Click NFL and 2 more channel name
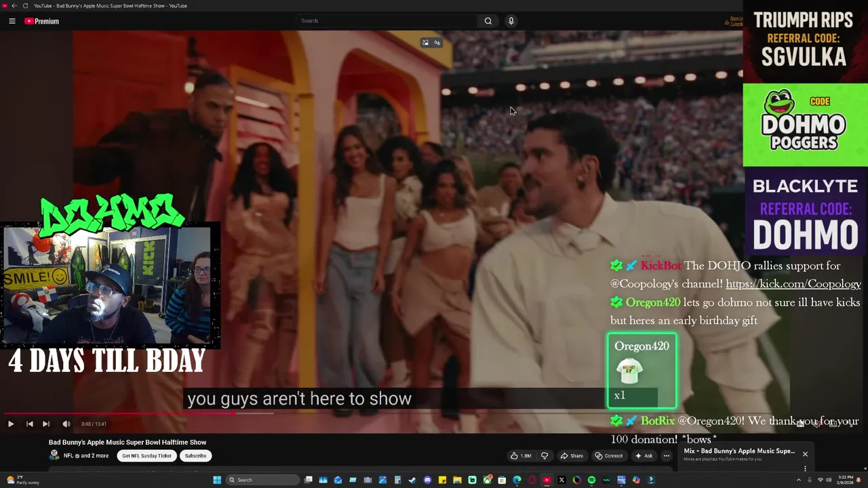The width and height of the screenshot is (868, 488). pos(85,455)
